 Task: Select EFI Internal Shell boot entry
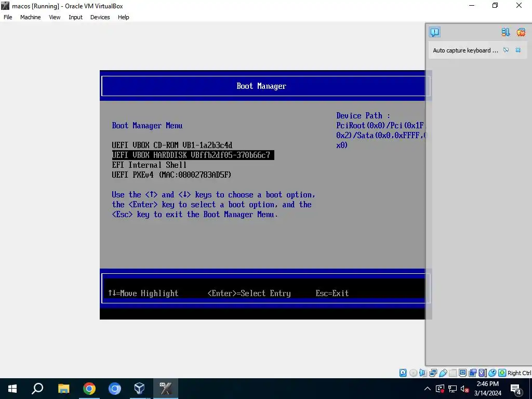[x=149, y=165]
